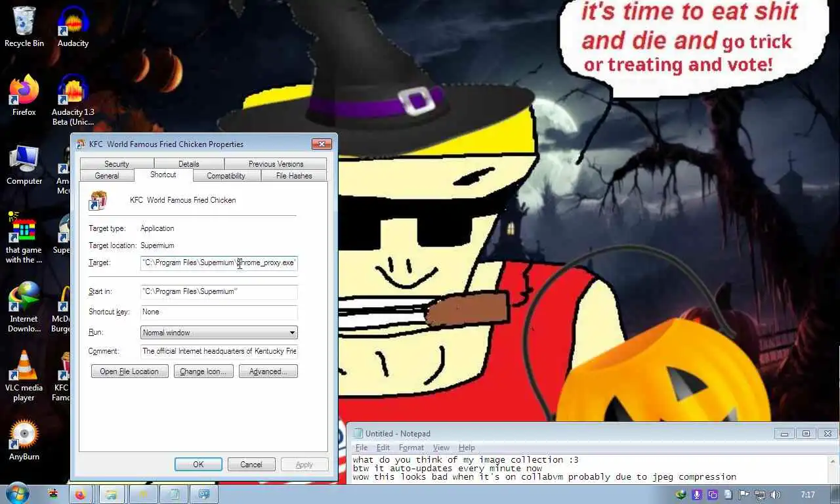The image size is (840, 504).
Task: Select the VLC media player desktop shortcut
Action: [24, 375]
